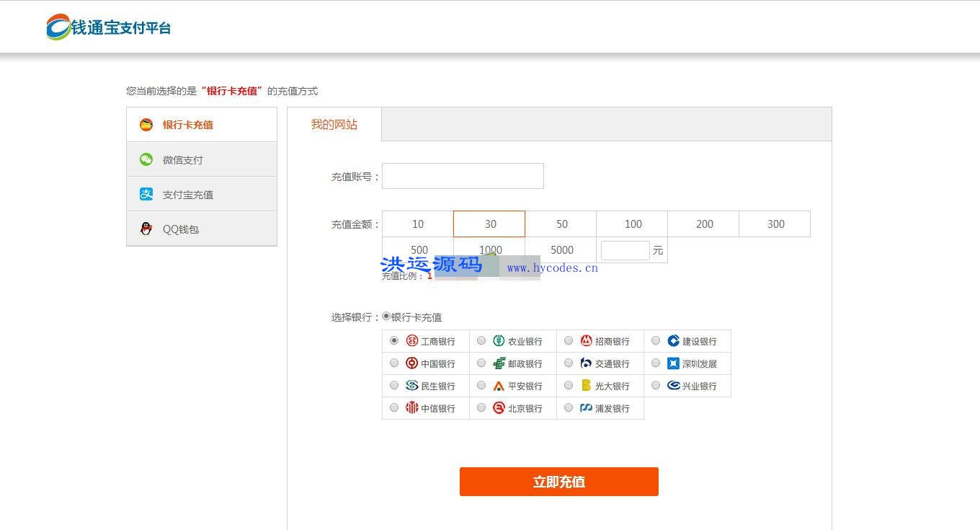Click the 深圳发展 bank logo icon

(673, 363)
